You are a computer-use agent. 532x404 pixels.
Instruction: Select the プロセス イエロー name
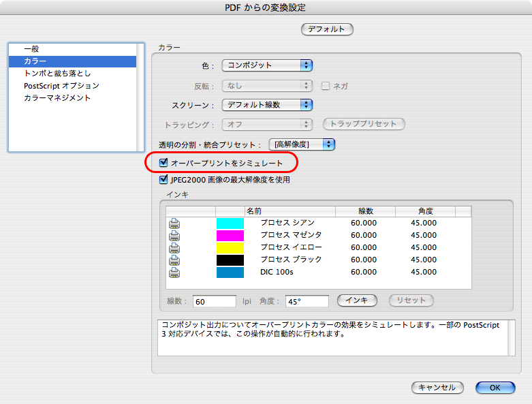point(291,247)
